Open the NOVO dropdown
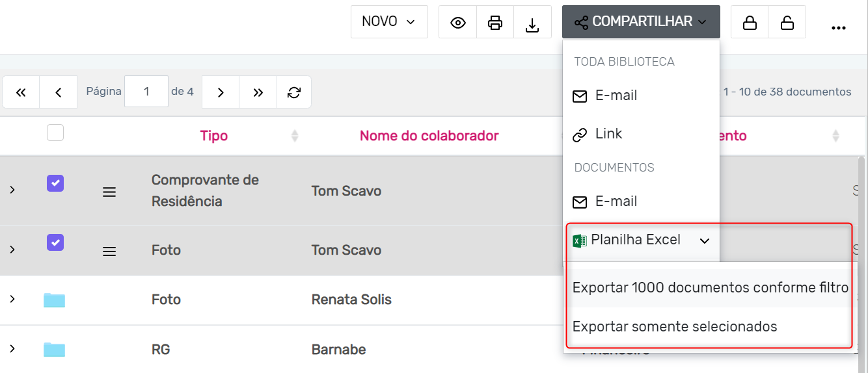This screenshot has height=373, width=868. tap(389, 22)
